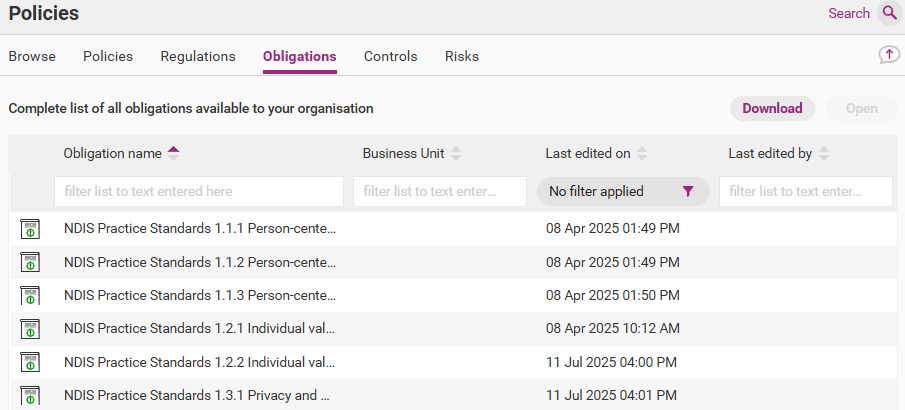
Task: Click the Download button
Action: [x=772, y=109]
